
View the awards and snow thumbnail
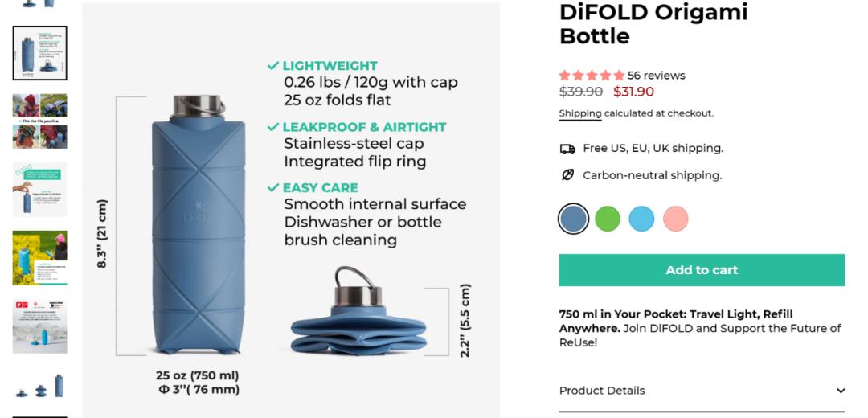click(x=40, y=326)
